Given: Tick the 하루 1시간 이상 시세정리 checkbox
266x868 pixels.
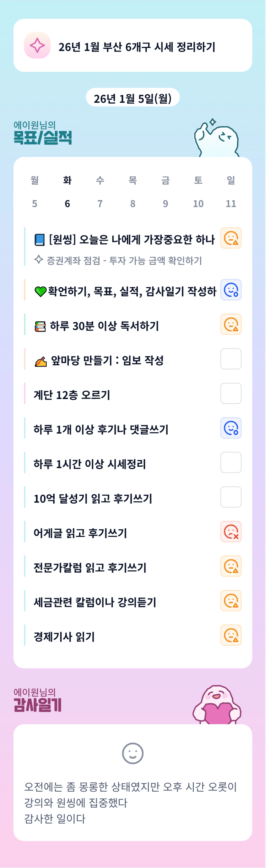Looking at the screenshot, I should [231, 463].
